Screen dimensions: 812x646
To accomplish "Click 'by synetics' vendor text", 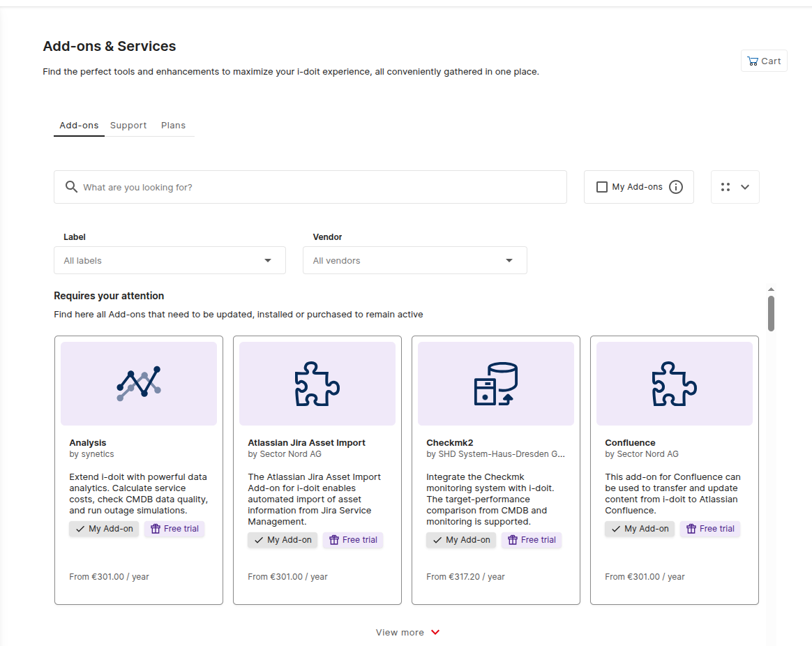I will (x=91, y=454).
